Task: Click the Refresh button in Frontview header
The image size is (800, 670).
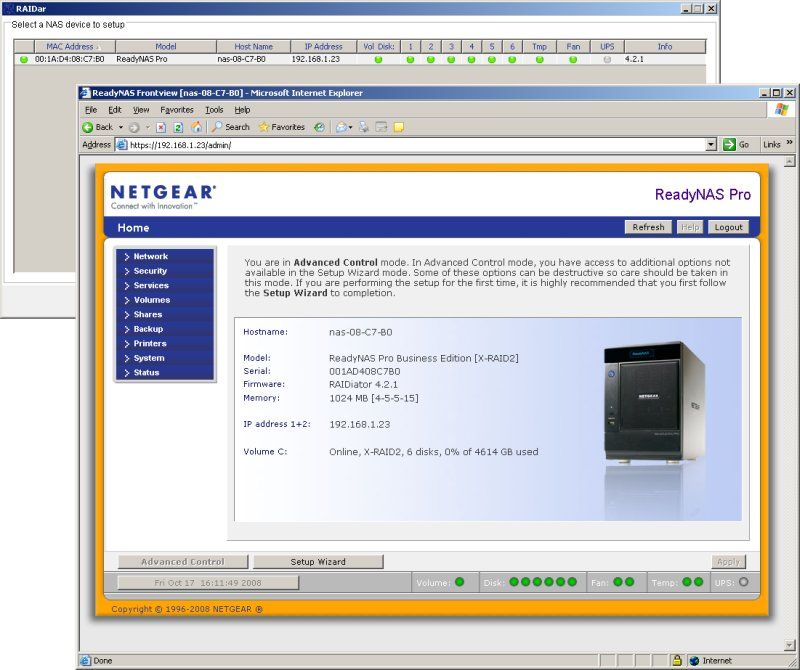Action: click(x=648, y=227)
